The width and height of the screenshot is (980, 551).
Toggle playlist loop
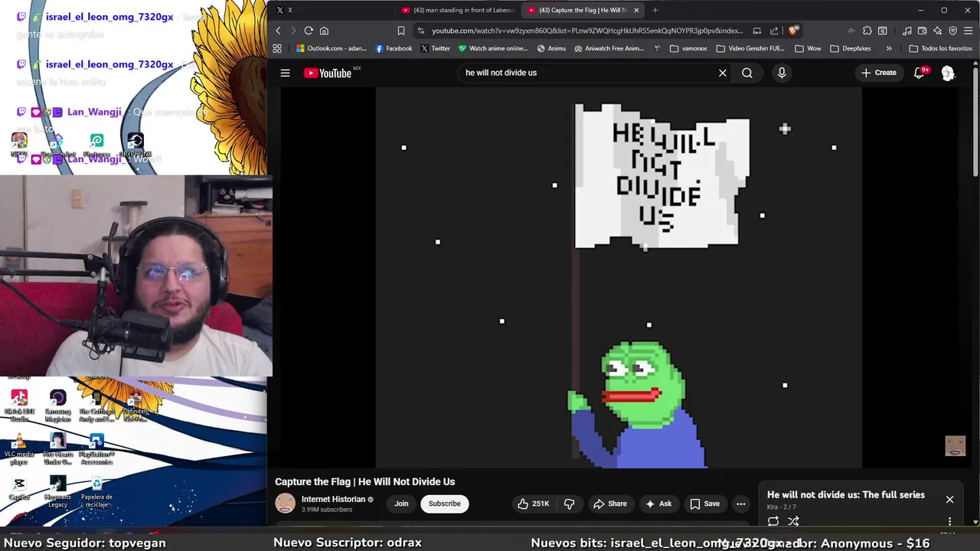coord(773,521)
